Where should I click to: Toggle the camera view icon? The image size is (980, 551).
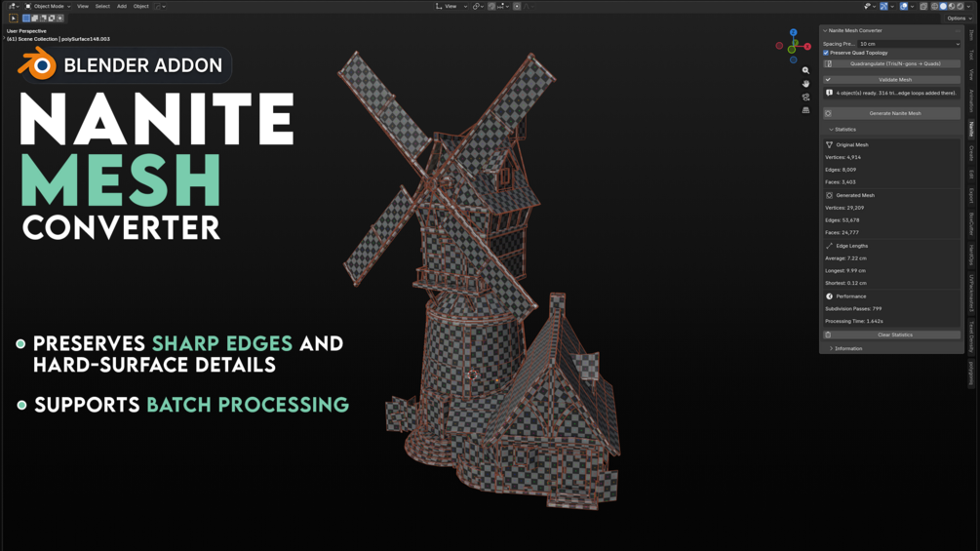click(x=805, y=97)
